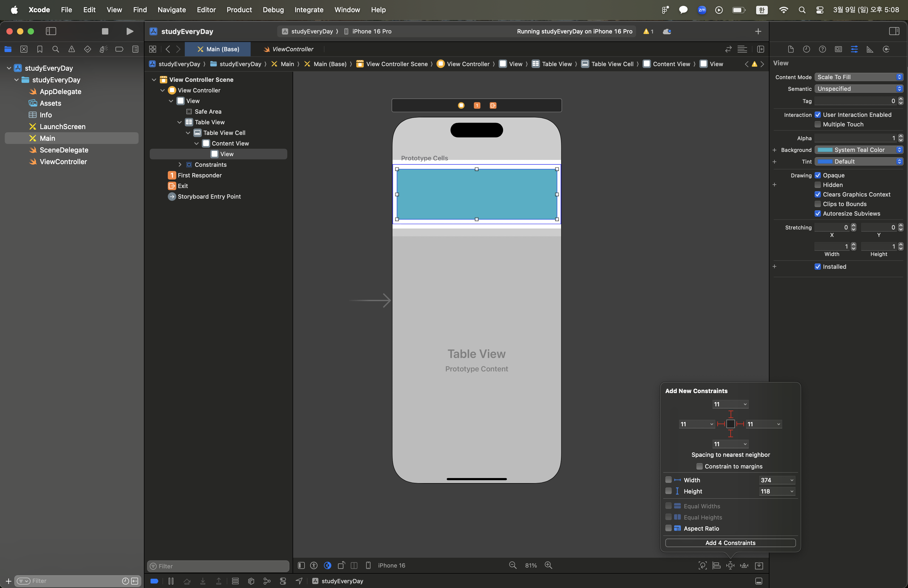
Task: Click the Resolve Auto Layout Issues icon
Action: coord(744,565)
